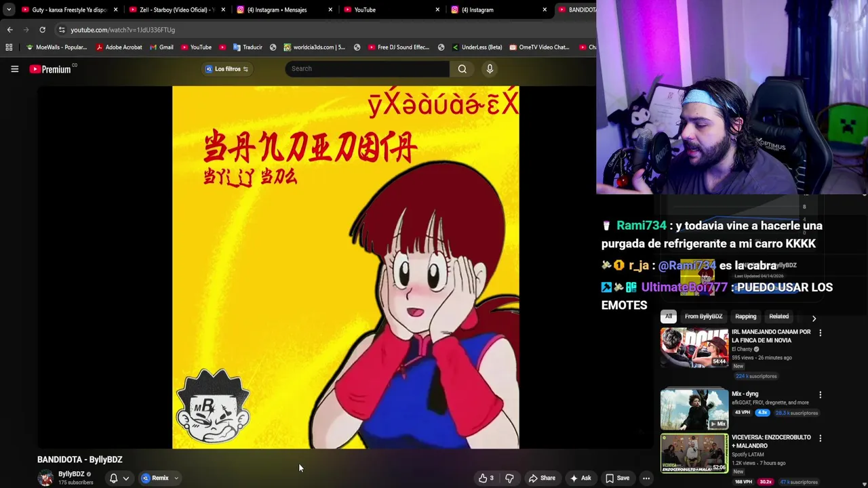Click in the YouTube search field
Image resolution: width=868 pixels, height=488 pixels.
(x=367, y=68)
